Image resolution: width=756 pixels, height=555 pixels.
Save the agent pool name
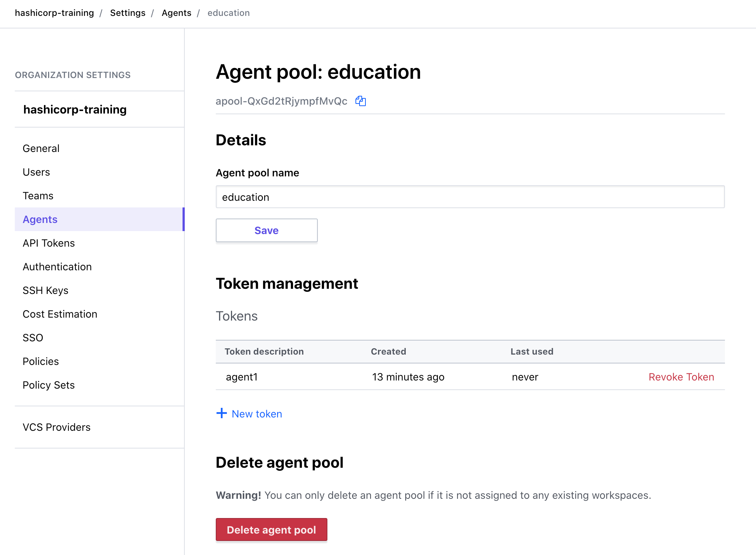click(266, 230)
